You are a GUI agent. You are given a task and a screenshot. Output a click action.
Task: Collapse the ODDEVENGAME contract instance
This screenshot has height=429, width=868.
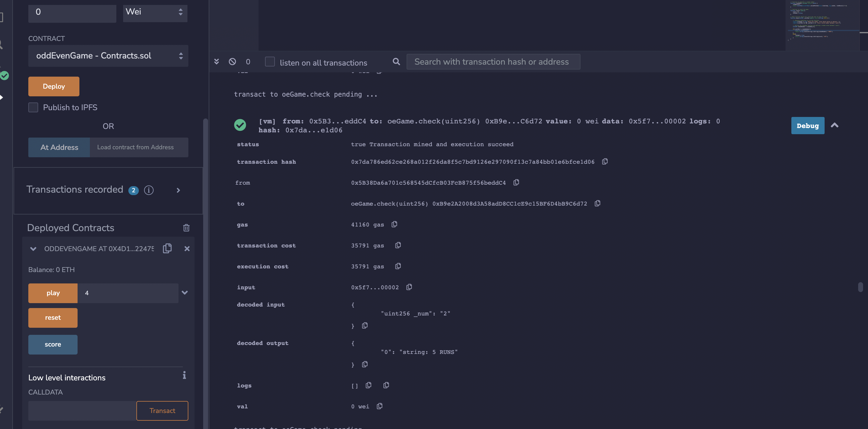pos(33,249)
